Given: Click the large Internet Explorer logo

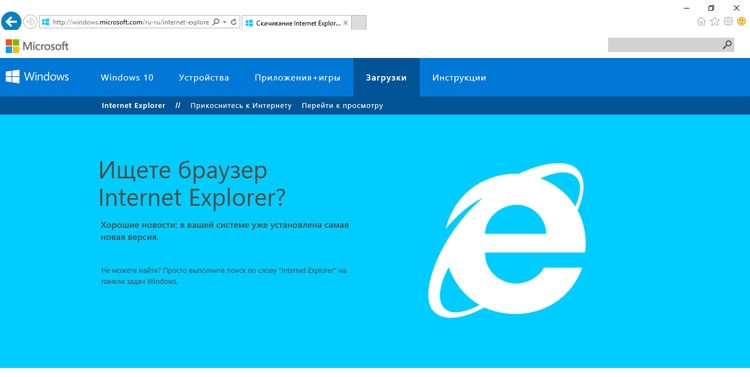Looking at the screenshot, I should tap(507, 240).
